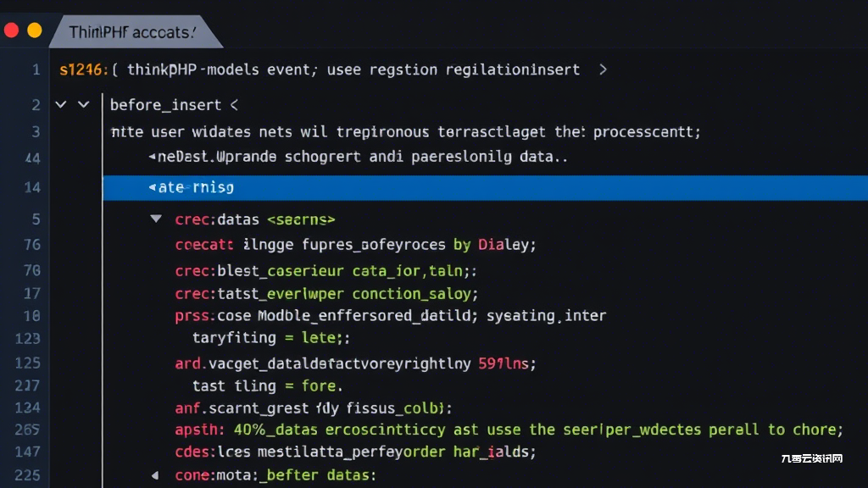Click line number 1 in gutter
Screen dimensions: 868x488
click(36, 69)
